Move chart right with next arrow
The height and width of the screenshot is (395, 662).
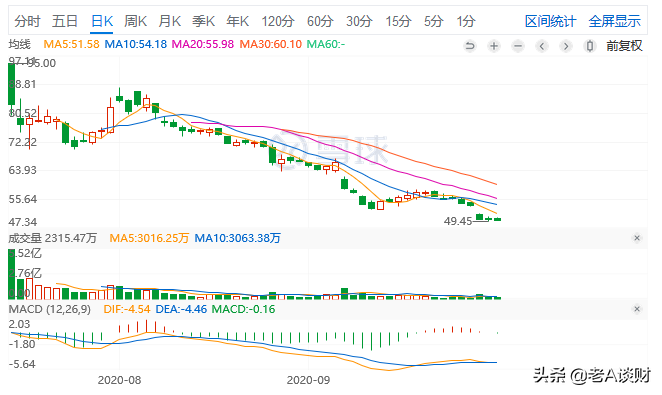click(566, 46)
